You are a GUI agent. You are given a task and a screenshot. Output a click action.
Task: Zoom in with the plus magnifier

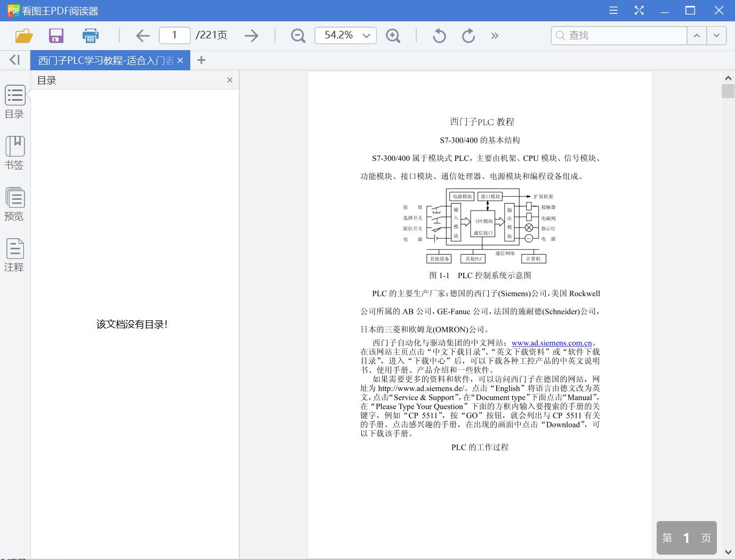393,36
